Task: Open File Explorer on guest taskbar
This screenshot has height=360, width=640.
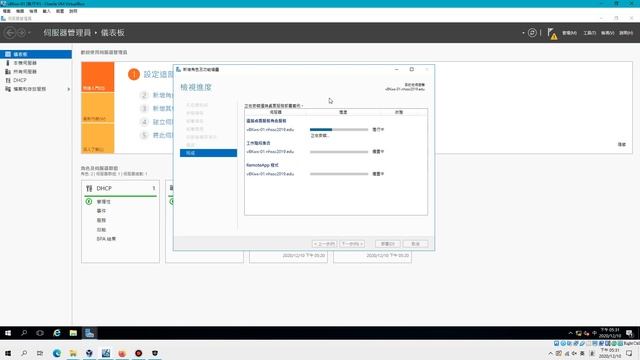Action: 73,333
